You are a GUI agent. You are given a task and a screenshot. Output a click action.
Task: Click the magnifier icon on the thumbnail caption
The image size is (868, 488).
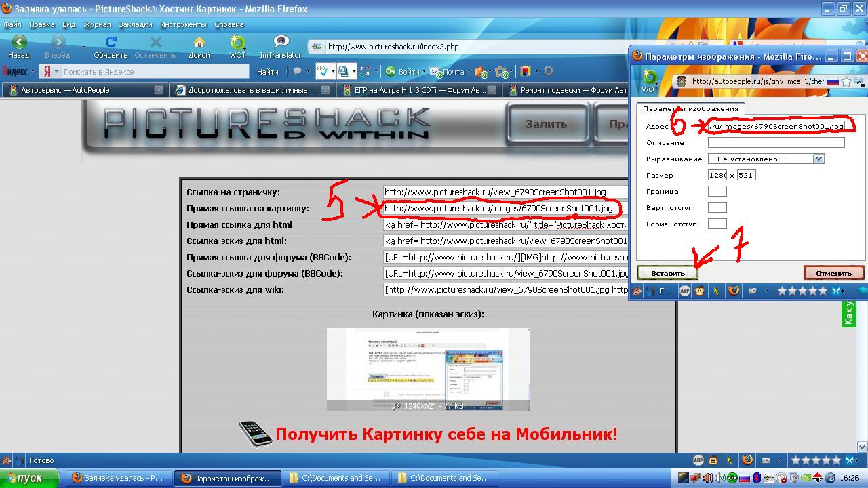[x=396, y=406]
